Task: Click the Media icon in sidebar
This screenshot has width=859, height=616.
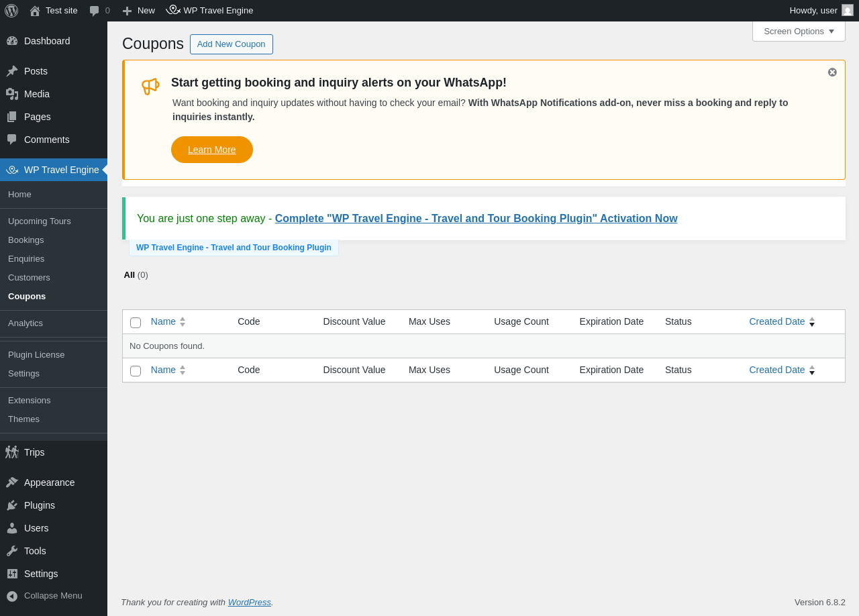Action: (12, 94)
